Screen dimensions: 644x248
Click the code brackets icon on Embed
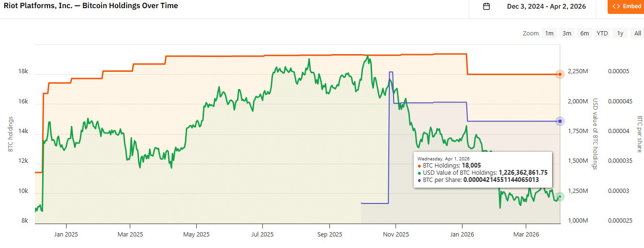(617, 7)
